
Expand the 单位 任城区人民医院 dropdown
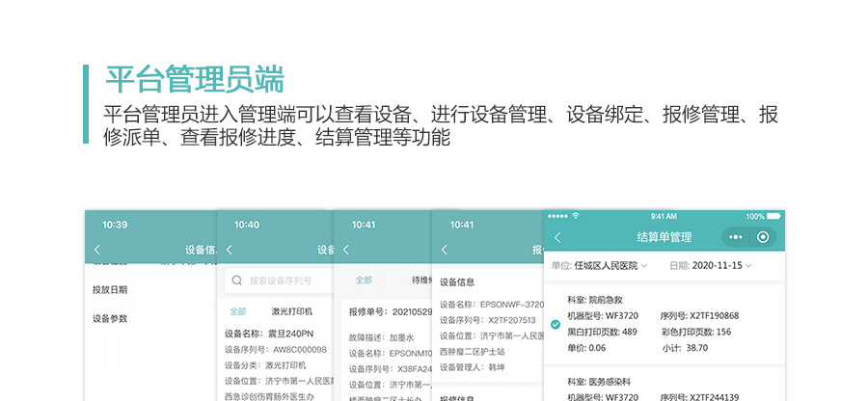[x=599, y=265]
